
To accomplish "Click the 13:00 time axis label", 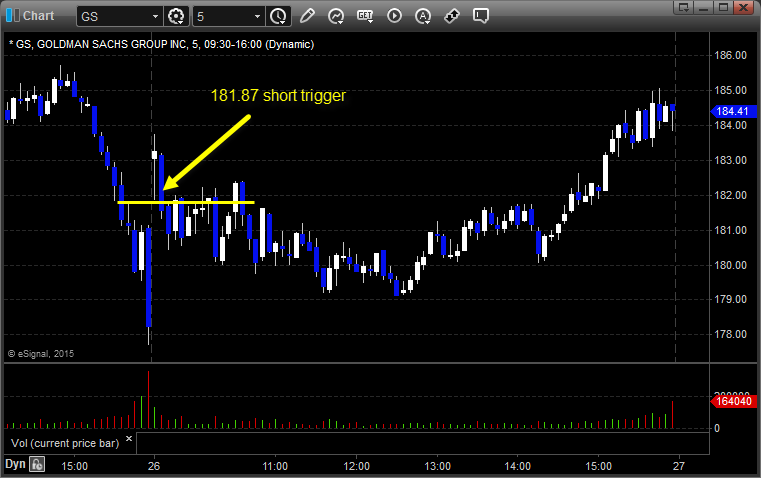I will pos(437,466).
